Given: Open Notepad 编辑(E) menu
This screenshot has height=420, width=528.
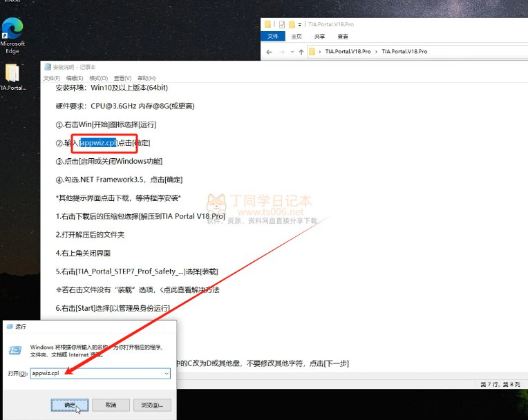Looking at the screenshot, I should click(x=75, y=78).
